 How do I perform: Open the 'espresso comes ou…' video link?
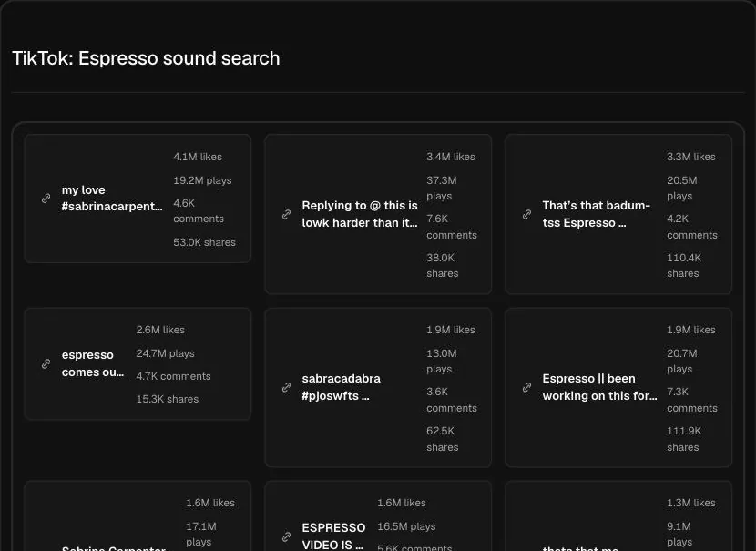coord(93,363)
